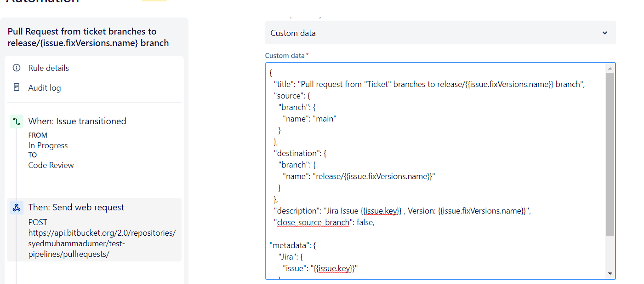
Task: Click the '"source": {' line
Action: [292, 96]
